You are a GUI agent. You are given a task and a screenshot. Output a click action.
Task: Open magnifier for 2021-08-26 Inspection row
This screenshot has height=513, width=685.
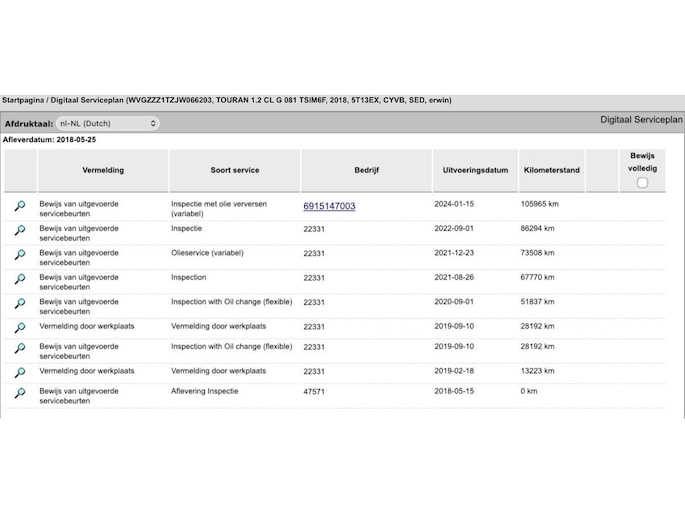[x=19, y=279]
